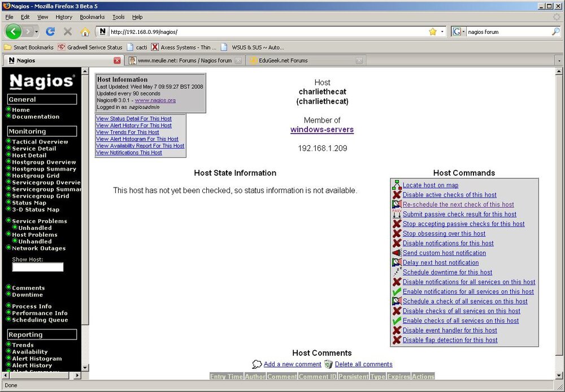Open the back/forward history dropdown arrow
Screen dimensions: 565x392
coord(36,32)
